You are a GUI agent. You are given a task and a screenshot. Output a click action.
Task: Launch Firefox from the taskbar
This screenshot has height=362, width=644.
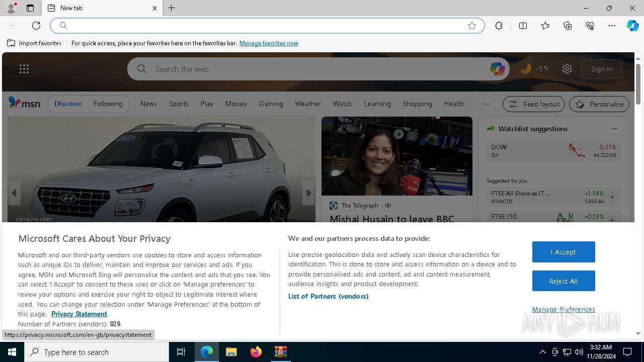tap(256, 352)
